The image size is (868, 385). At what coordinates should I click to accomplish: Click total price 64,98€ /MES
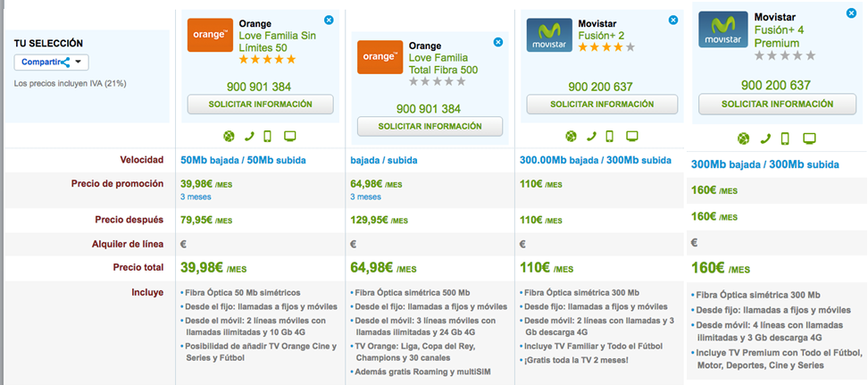[x=384, y=268]
